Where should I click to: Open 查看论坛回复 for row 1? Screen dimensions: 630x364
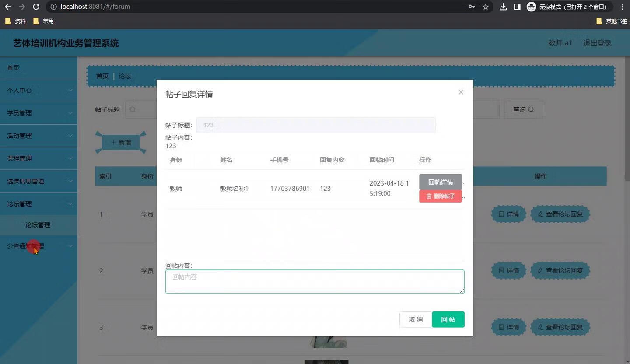click(x=560, y=214)
